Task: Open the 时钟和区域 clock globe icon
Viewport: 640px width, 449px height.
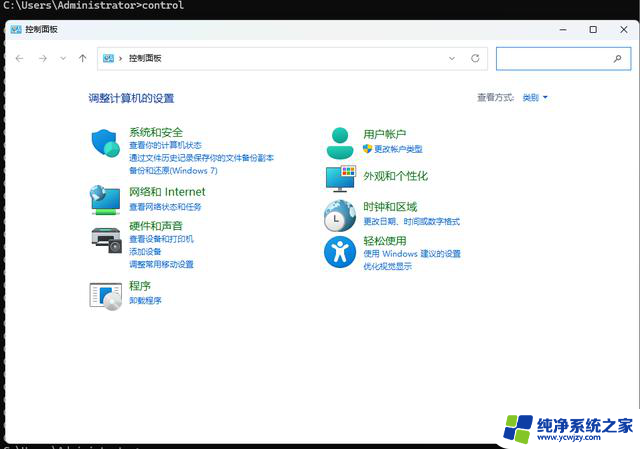Action: tap(340, 216)
